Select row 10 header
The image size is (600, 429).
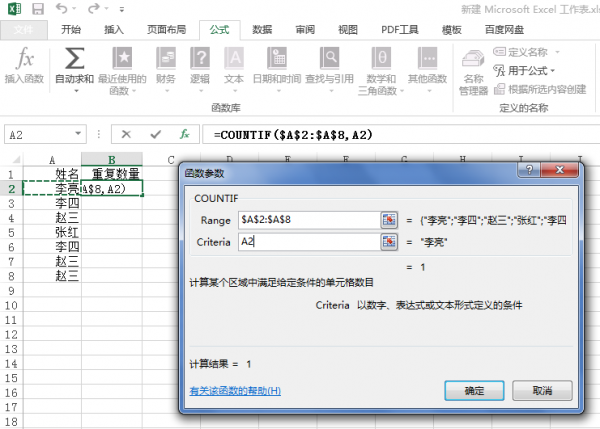(x=11, y=305)
